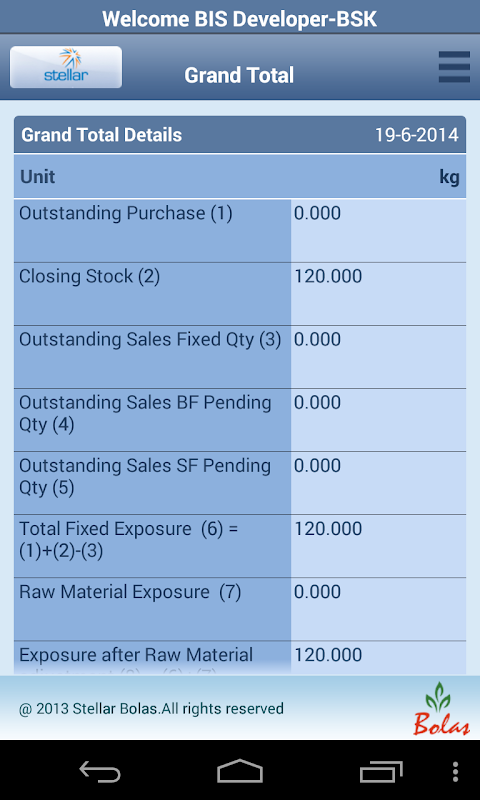Select Outstanding Sales SF Pending Qty row

(240, 483)
